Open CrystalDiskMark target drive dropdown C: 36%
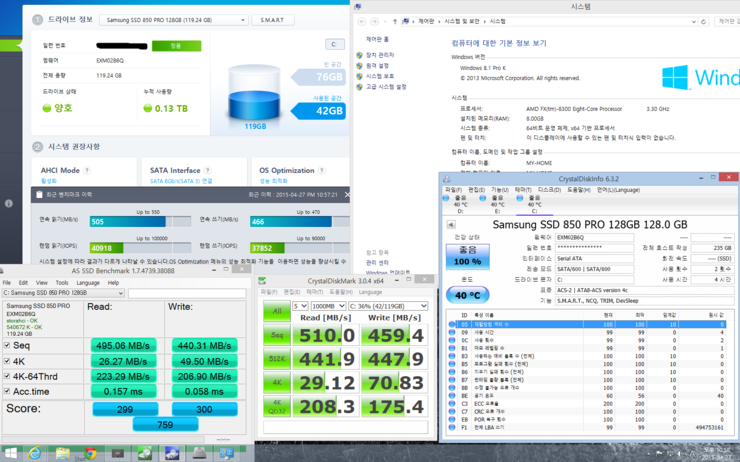Image resolution: width=740 pixels, height=462 pixels. point(388,306)
